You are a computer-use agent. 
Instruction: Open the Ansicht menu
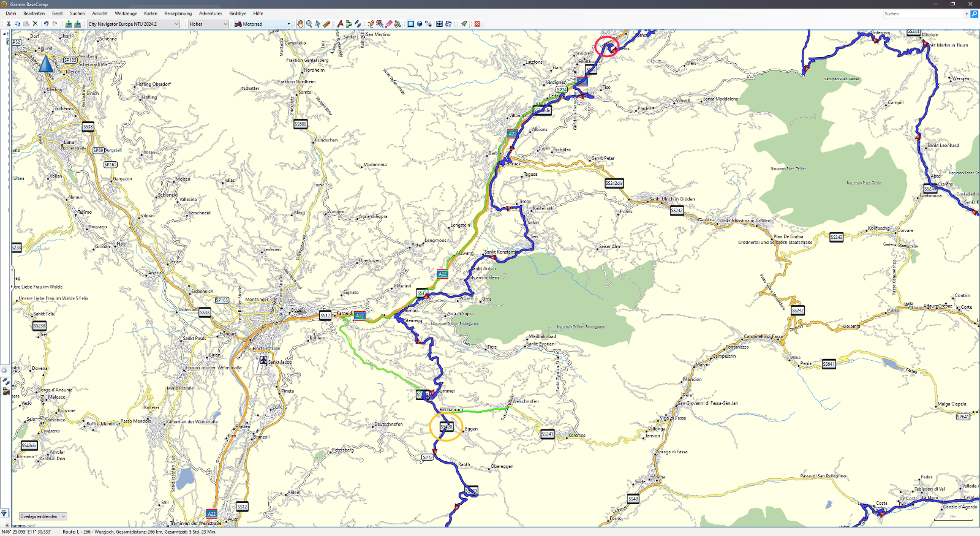click(x=100, y=13)
